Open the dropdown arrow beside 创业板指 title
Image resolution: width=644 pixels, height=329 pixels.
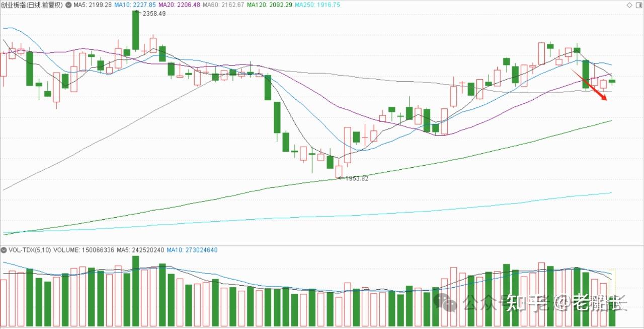click(69, 5)
